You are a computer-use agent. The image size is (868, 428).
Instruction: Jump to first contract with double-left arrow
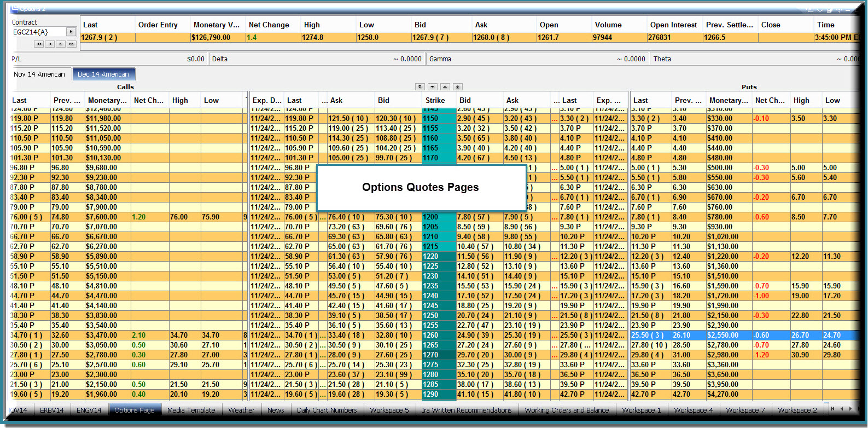(x=39, y=44)
